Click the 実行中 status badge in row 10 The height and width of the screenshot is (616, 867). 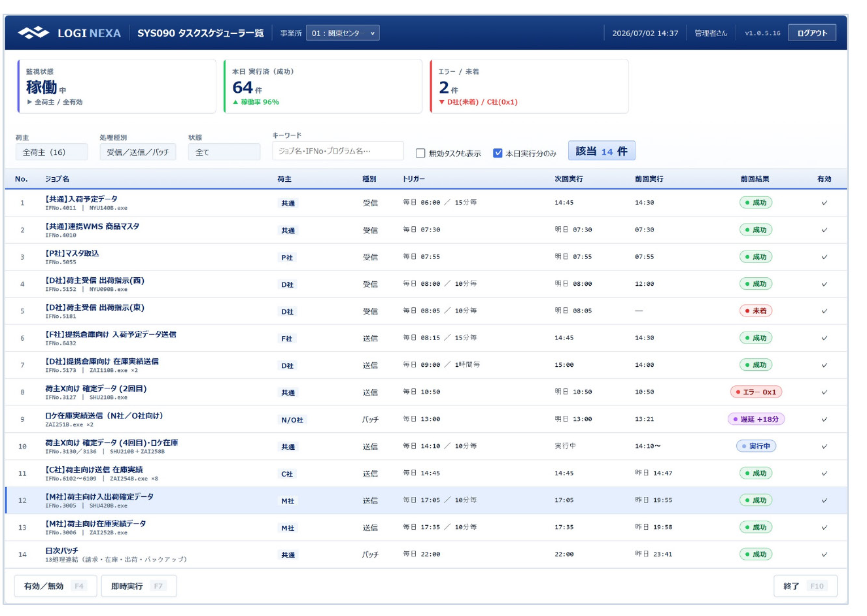coord(756,446)
